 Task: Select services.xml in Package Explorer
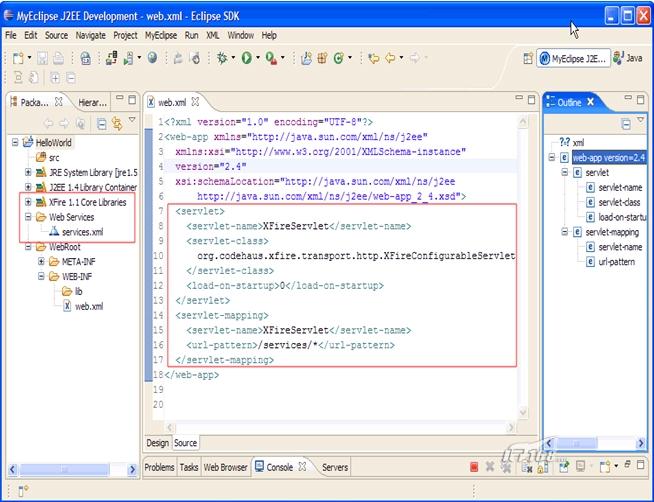coord(82,232)
